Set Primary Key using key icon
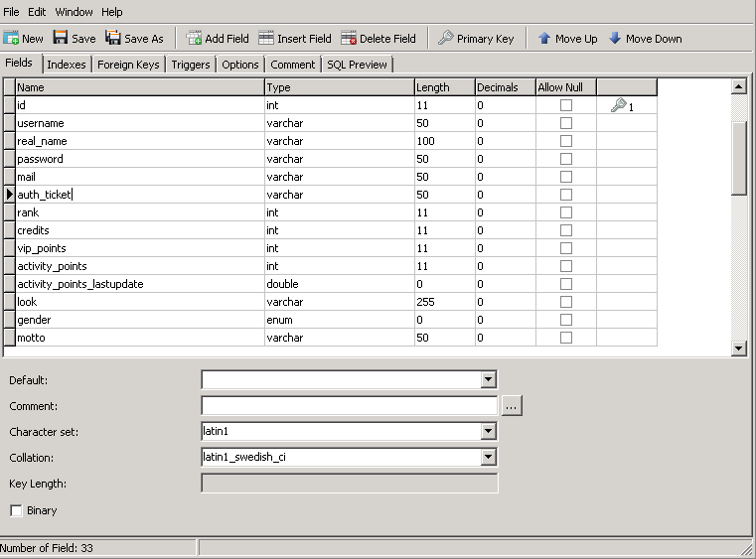756x559 pixels. click(x=446, y=39)
